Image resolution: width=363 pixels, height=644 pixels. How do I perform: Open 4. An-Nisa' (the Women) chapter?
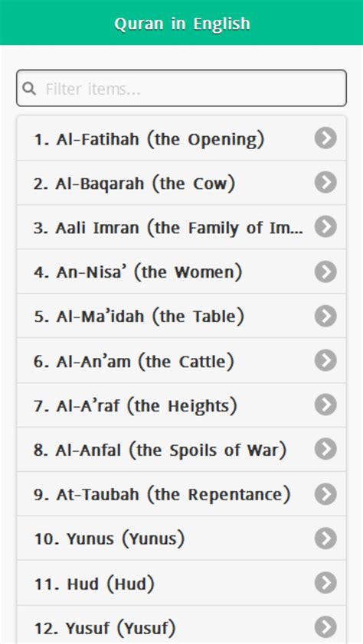pyautogui.click(x=181, y=272)
